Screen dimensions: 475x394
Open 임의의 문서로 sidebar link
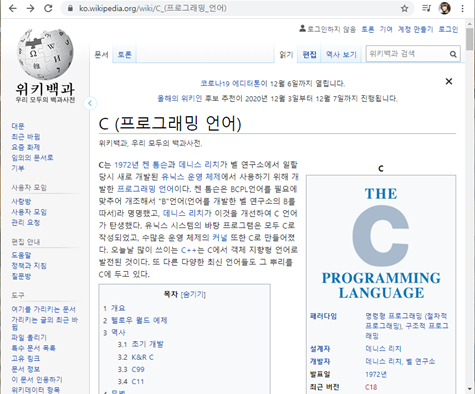(x=32, y=157)
